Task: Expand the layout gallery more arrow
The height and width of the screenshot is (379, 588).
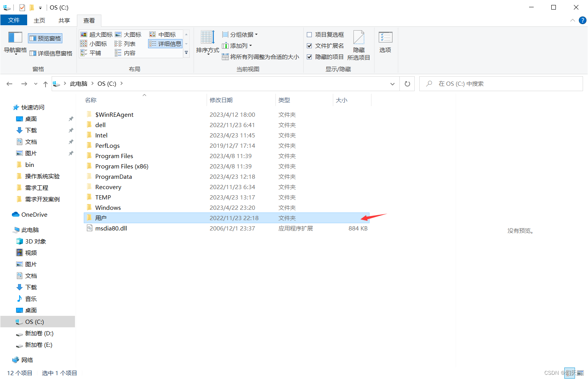Action: 186,53
